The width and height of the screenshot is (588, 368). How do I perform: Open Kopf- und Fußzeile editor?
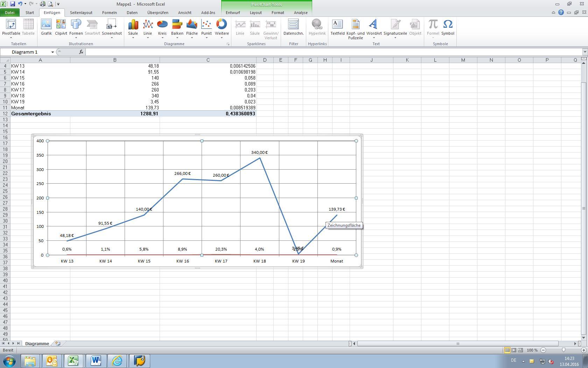[x=356, y=29]
